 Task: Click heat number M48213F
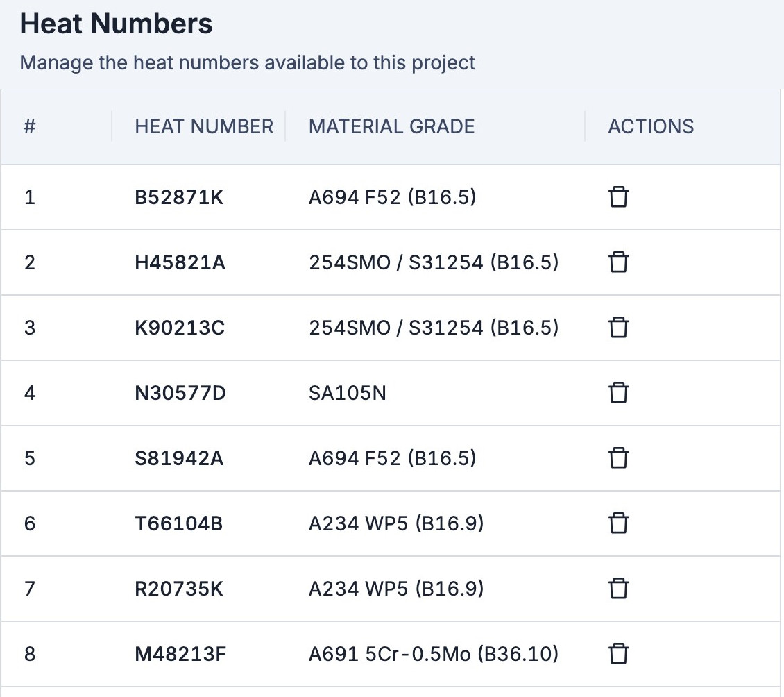click(x=180, y=654)
